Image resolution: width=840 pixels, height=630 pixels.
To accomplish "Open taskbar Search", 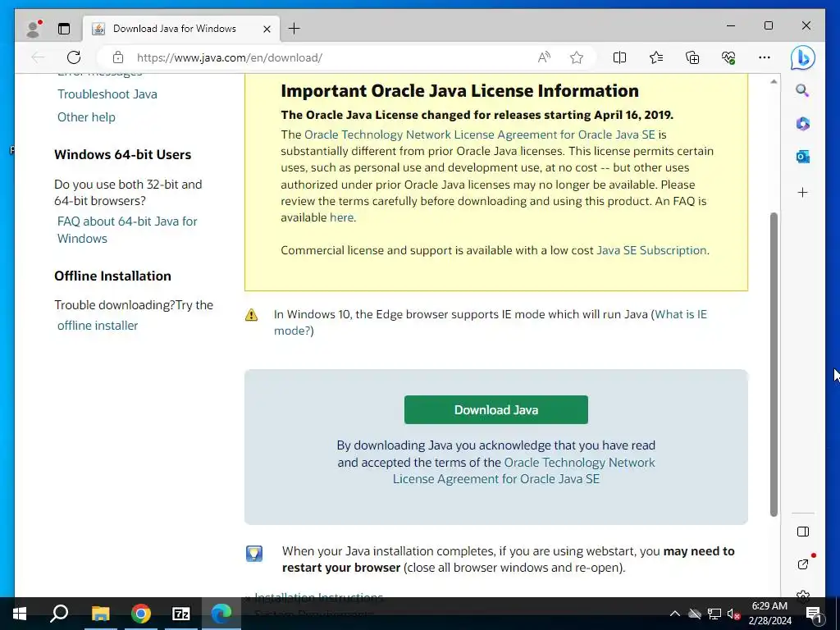I will 59,614.
